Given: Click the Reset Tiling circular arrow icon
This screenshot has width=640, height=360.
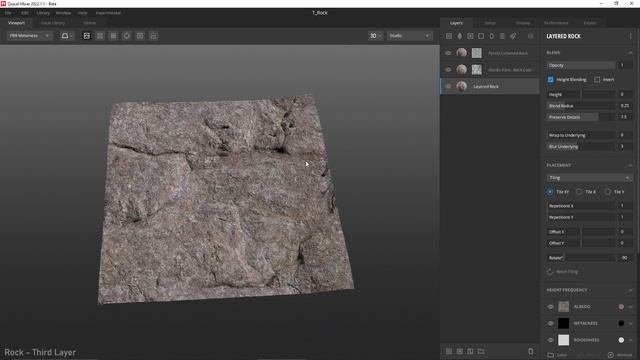Looking at the screenshot, I should (x=550, y=272).
